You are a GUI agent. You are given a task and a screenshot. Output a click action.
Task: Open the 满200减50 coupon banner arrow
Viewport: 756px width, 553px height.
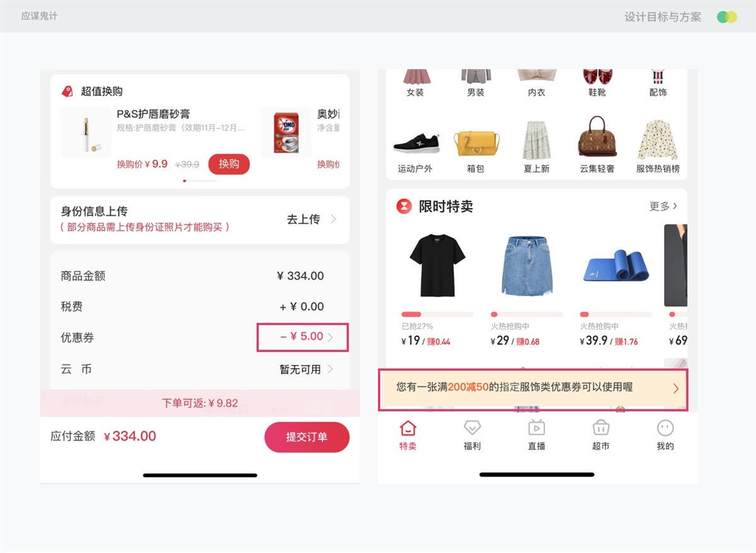(x=676, y=388)
